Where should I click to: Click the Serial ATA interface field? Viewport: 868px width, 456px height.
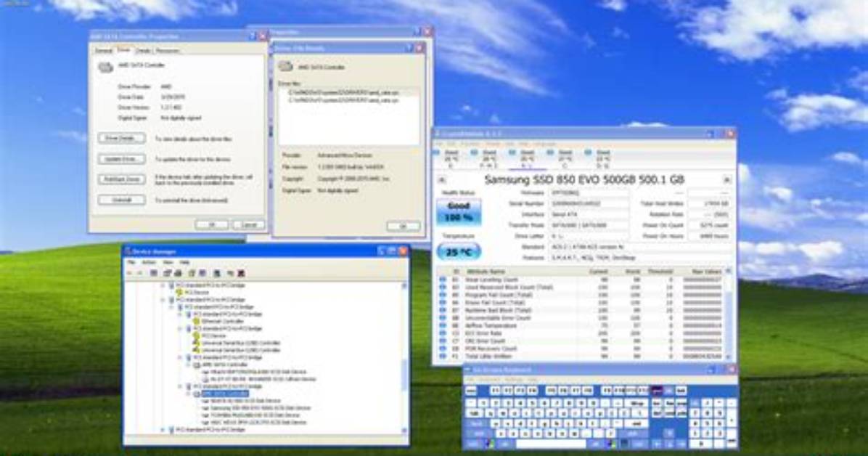tap(589, 214)
